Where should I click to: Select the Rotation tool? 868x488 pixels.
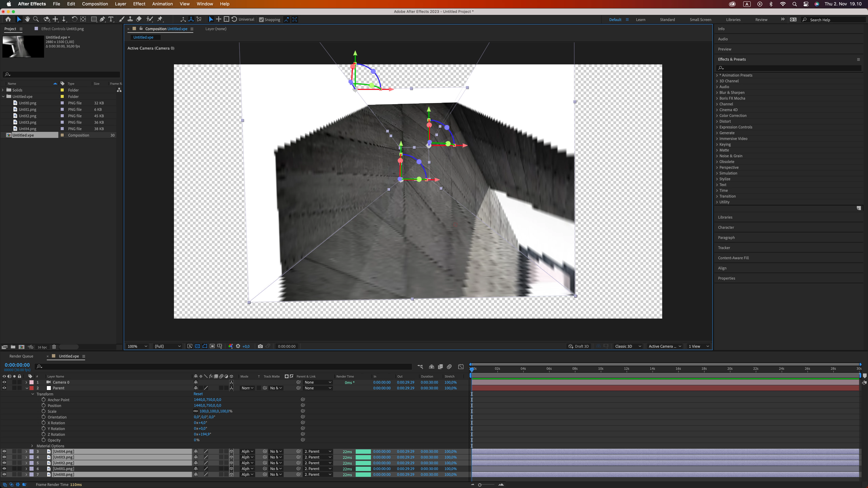(x=74, y=19)
